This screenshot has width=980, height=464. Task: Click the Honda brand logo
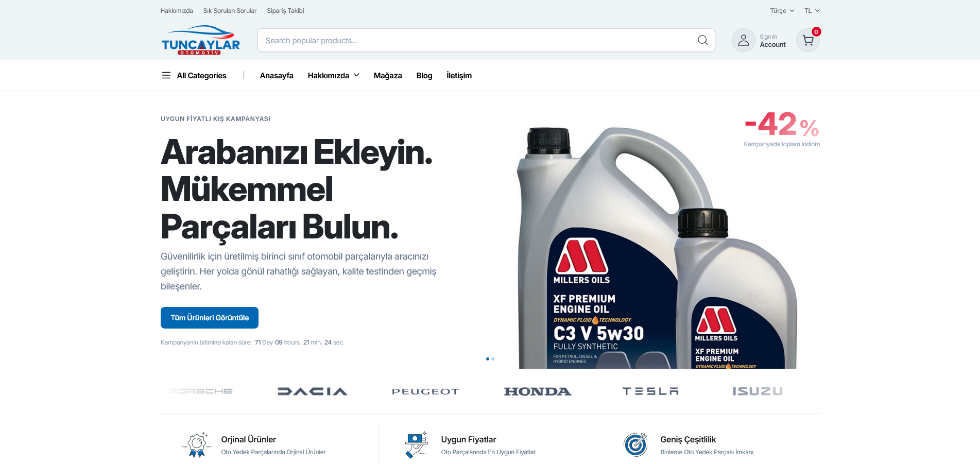(x=538, y=391)
